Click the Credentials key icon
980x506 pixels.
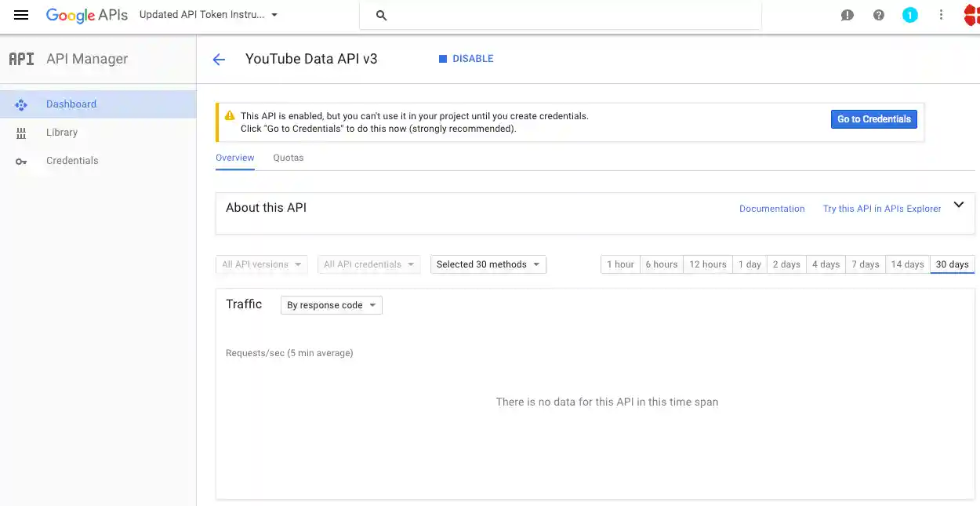pyautogui.click(x=21, y=161)
